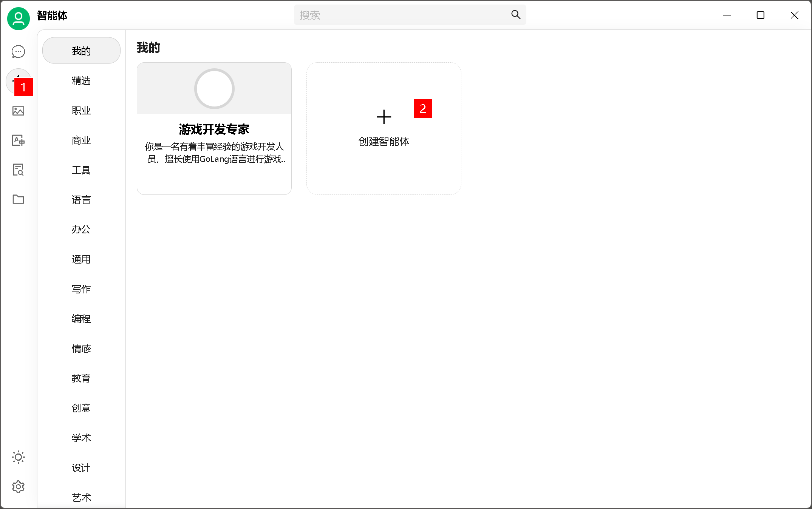Click the 创建智能体 button

point(384,141)
